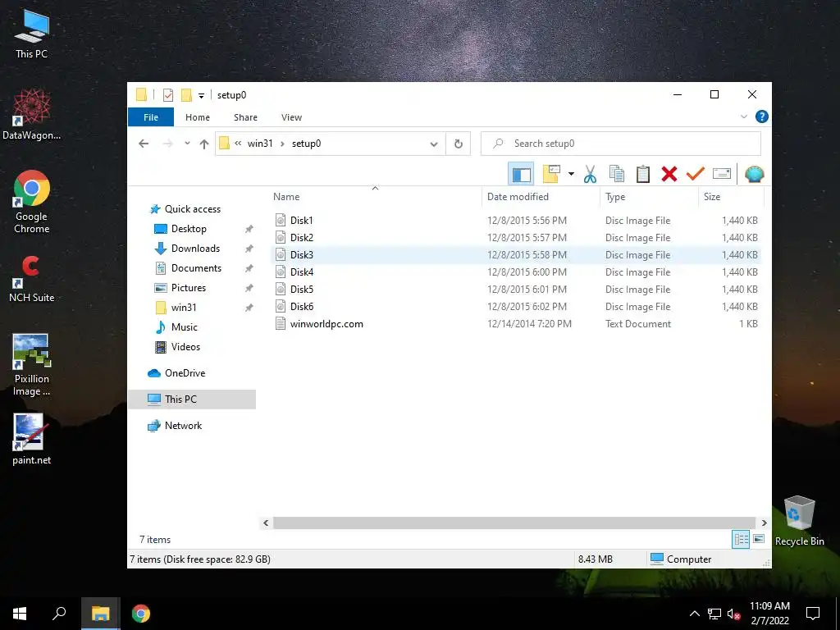
Task: Open the notification Action Center icon
Action: (x=813, y=614)
